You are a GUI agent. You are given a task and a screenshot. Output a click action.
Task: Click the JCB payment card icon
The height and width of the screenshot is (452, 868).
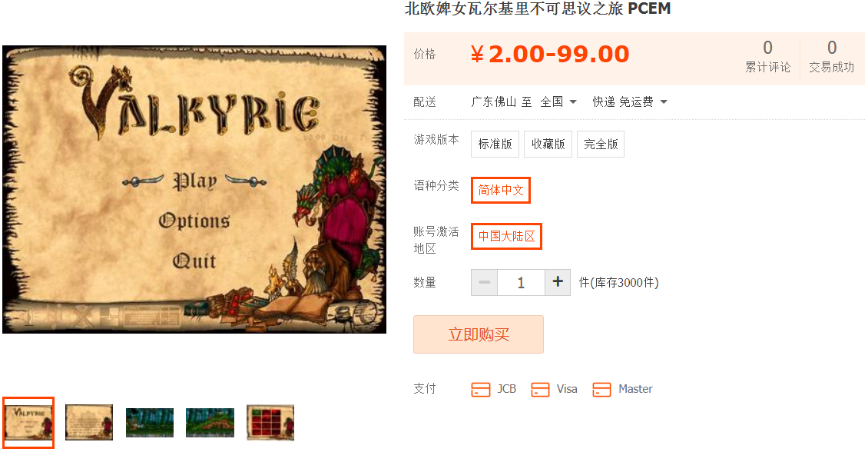pos(481,390)
